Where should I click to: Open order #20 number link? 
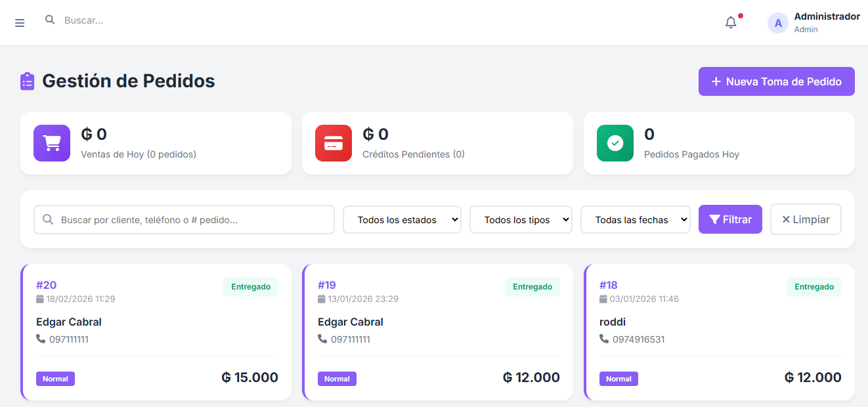tap(47, 285)
